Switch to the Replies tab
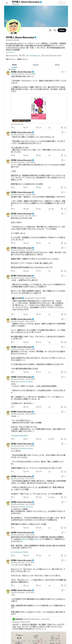 point(36,65)
